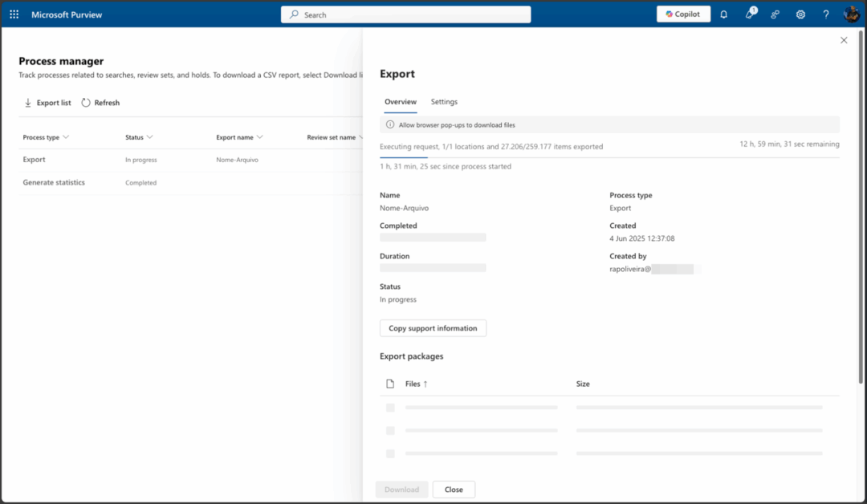
Task: Select the second export package checkbox
Action: click(390, 430)
